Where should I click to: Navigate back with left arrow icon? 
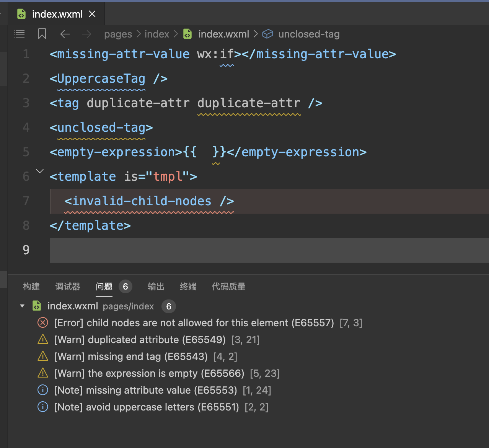click(x=65, y=34)
